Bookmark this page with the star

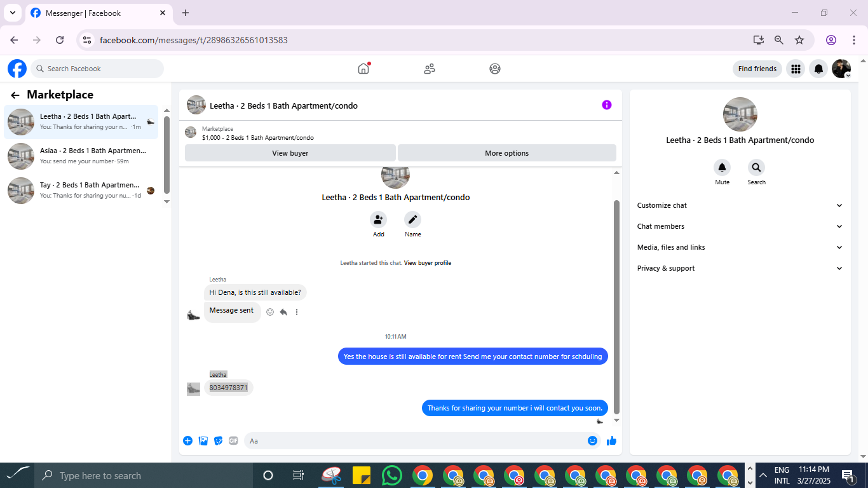pos(799,40)
